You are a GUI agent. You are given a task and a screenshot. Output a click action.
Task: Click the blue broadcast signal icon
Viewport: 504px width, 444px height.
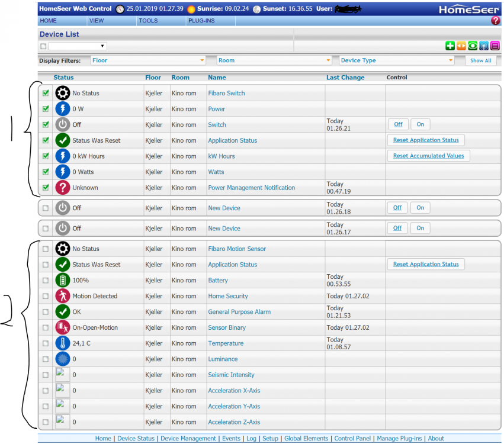484,46
